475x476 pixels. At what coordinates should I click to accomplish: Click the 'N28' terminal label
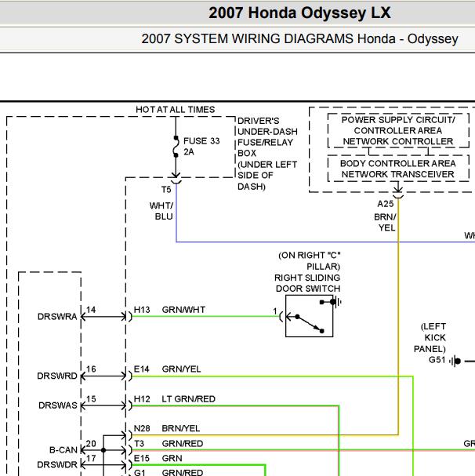coord(142,428)
